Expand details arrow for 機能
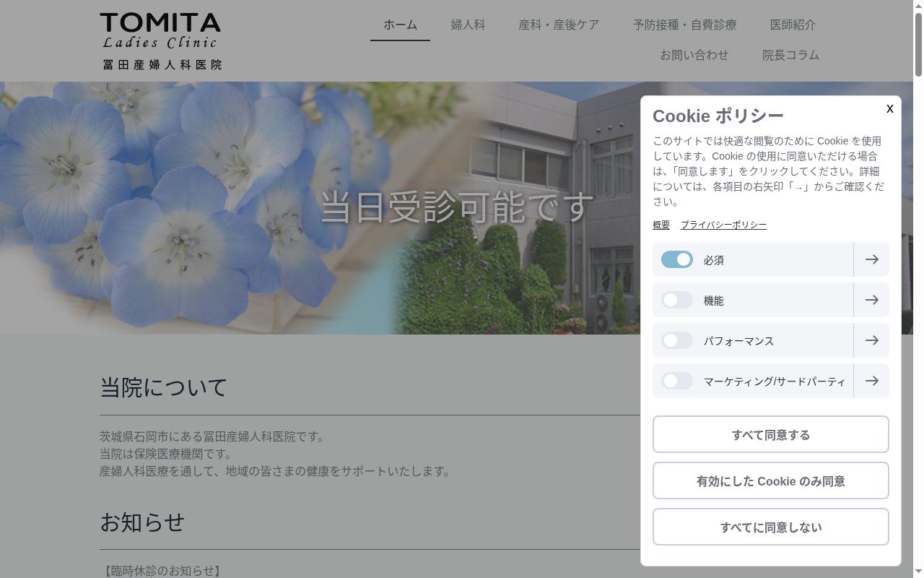This screenshot has width=924, height=578. (871, 300)
